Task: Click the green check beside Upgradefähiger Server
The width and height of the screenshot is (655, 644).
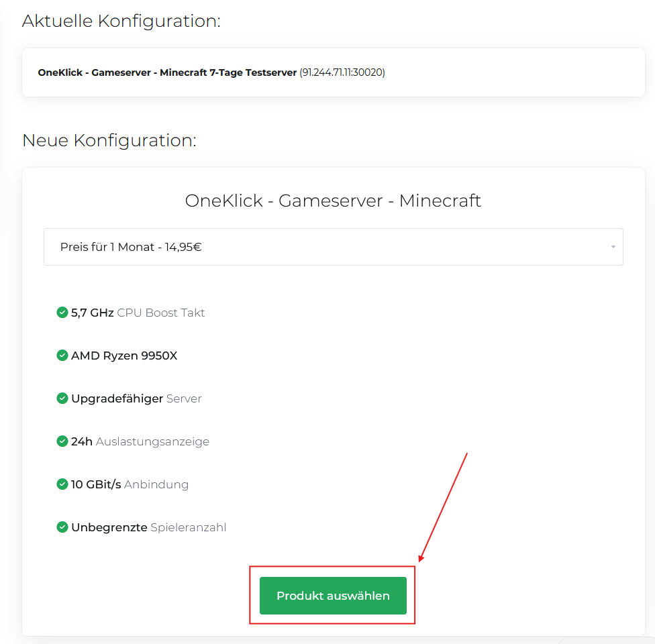Action: pyautogui.click(x=62, y=398)
